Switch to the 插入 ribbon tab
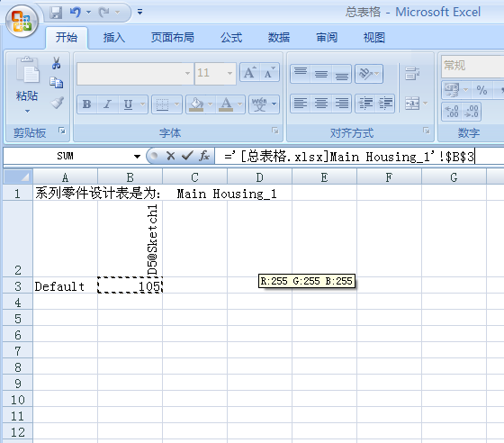Screen dimensions: 504x443 coord(114,38)
